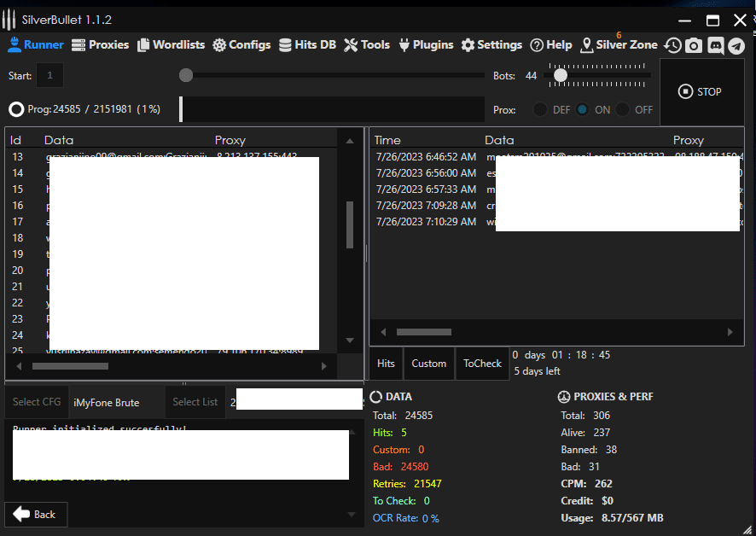
Task: Go to the Configs section
Action: (241, 44)
